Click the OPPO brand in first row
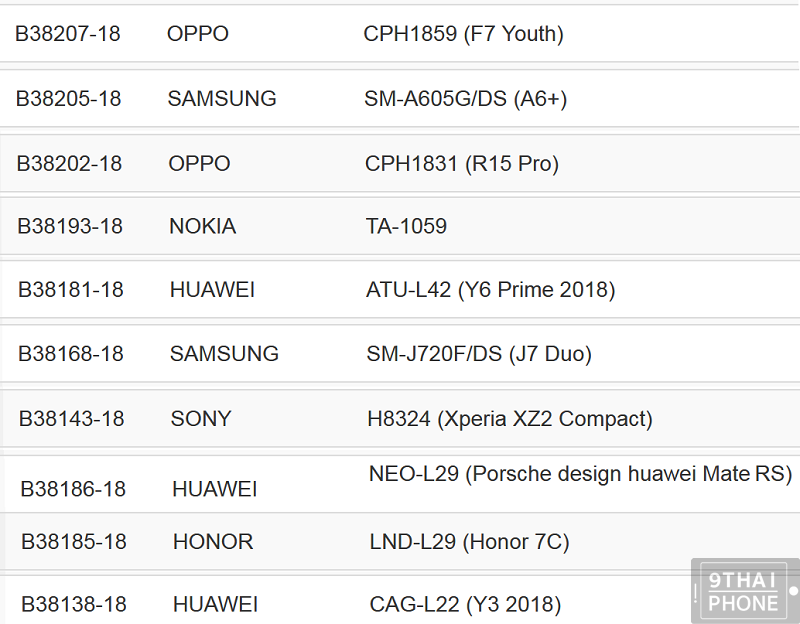The width and height of the screenshot is (800, 624). (198, 34)
